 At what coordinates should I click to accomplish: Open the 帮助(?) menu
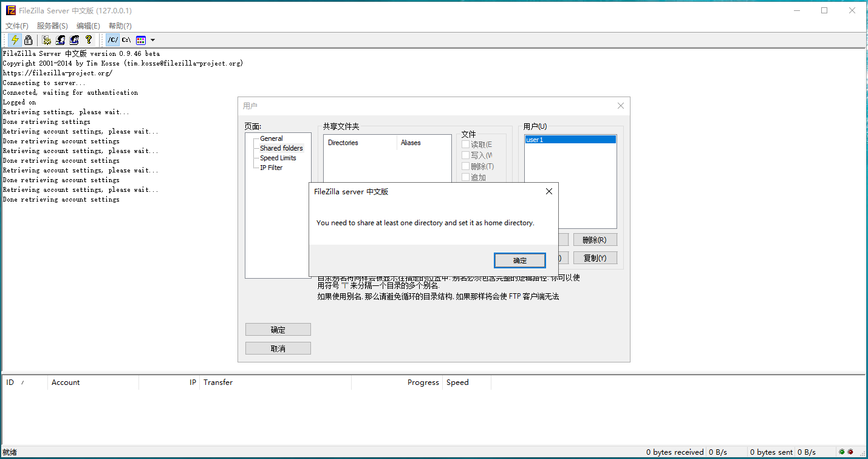(x=120, y=26)
